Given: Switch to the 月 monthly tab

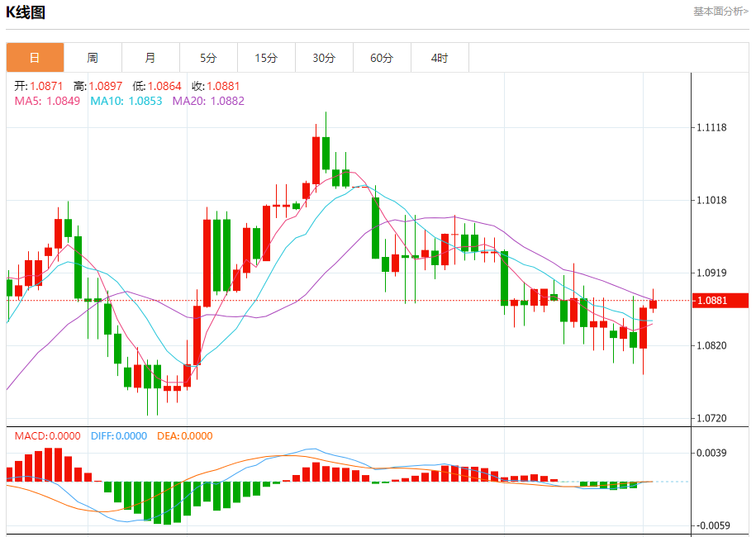Looking at the screenshot, I should (150, 58).
